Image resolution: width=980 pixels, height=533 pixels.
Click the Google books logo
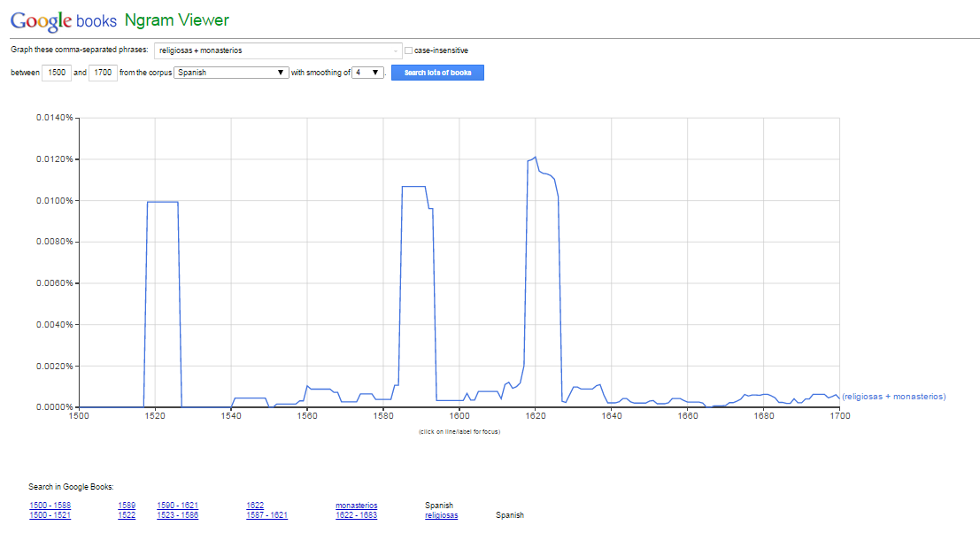click(62, 19)
